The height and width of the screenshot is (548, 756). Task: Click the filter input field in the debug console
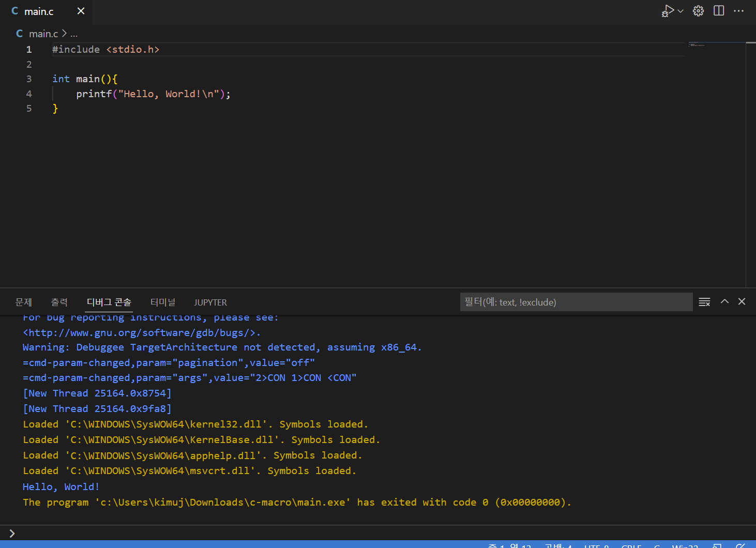[x=576, y=302]
